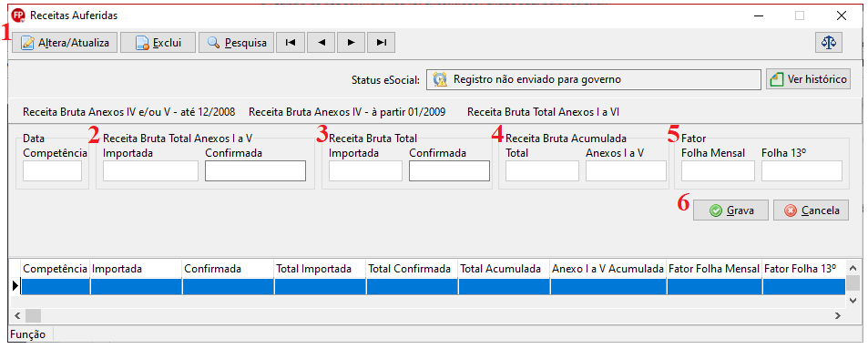Click the Altera/Atualiza button
The height and width of the screenshot is (349, 868).
point(65,43)
